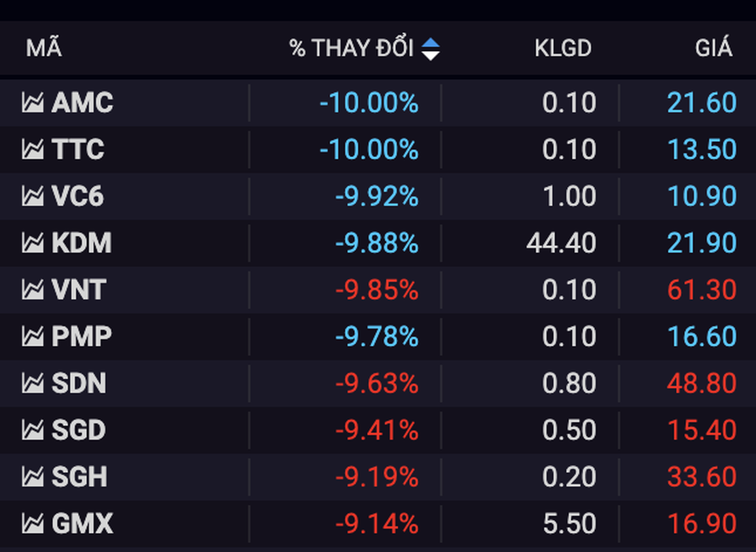Image resolution: width=756 pixels, height=552 pixels.
Task: Open KDM's chart icon
Action: point(33,243)
